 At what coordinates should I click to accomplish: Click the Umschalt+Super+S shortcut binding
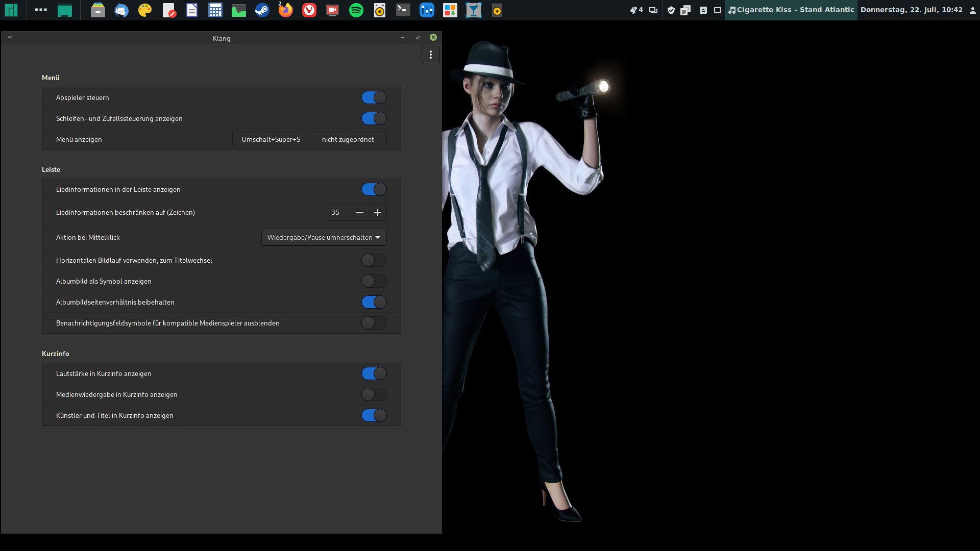click(271, 139)
